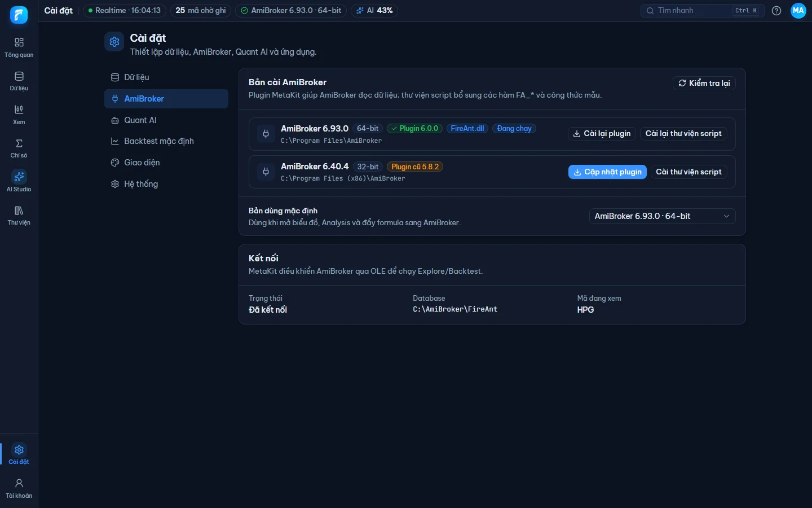Click the app logo icon
This screenshot has height=508, width=812.
pos(19,15)
